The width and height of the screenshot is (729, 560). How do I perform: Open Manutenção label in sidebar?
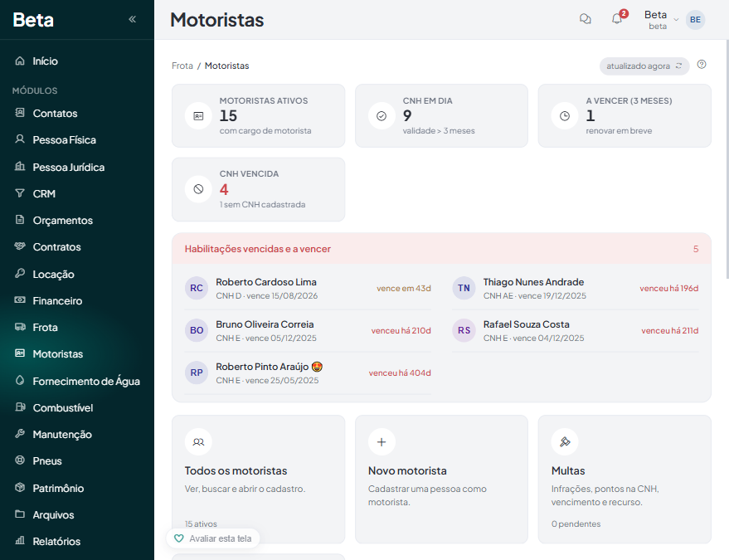click(x=62, y=435)
